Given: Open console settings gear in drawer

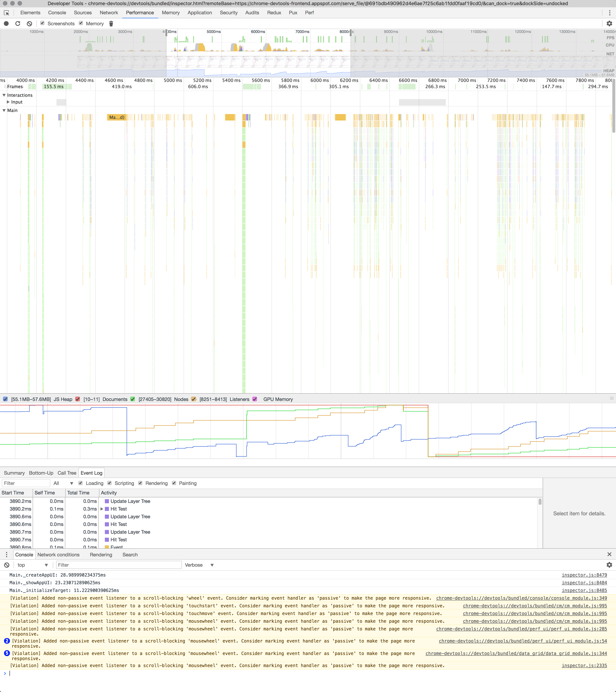Looking at the screenshot, I should (x=609, y=565).
